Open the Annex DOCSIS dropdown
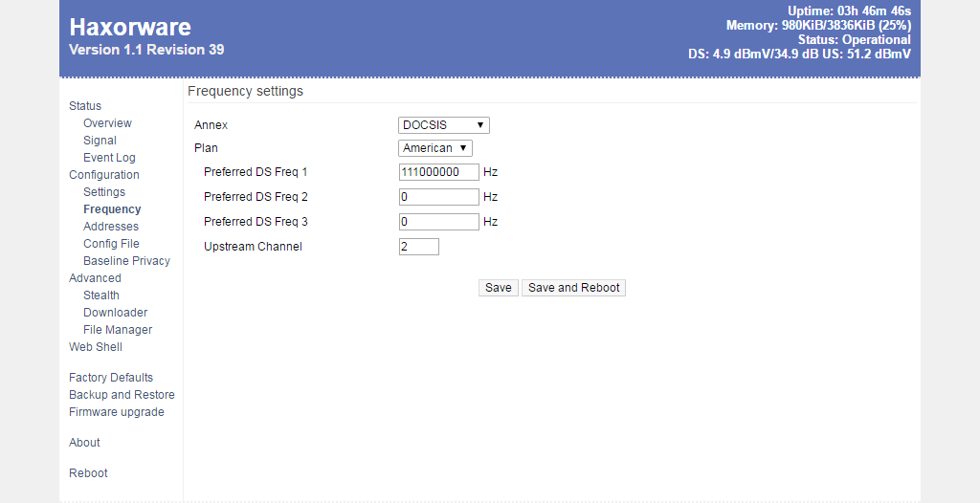 (x=444, y=125)
